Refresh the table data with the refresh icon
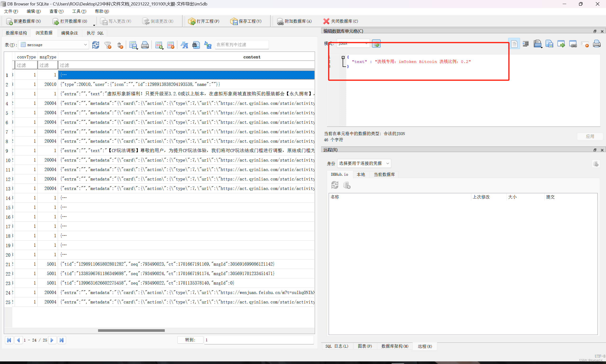 (95, 45)
